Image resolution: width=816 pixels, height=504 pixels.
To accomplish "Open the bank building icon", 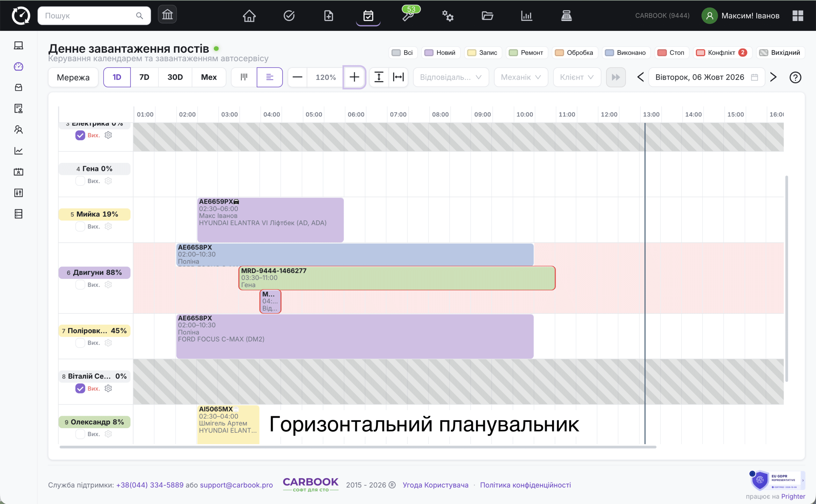I will click(167, 15).
